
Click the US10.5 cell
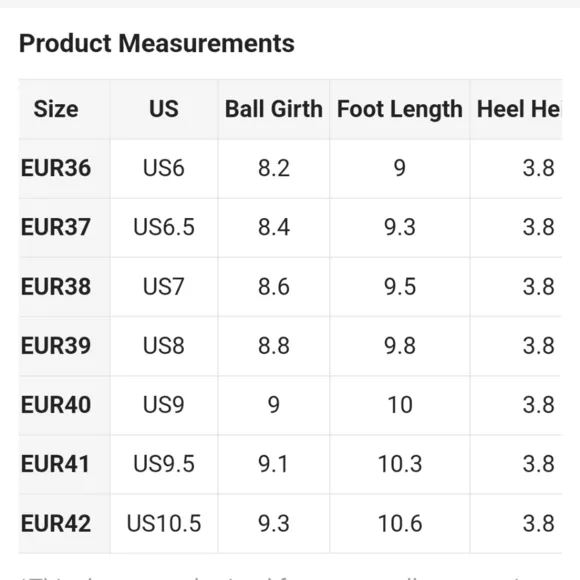coord(164,523)
